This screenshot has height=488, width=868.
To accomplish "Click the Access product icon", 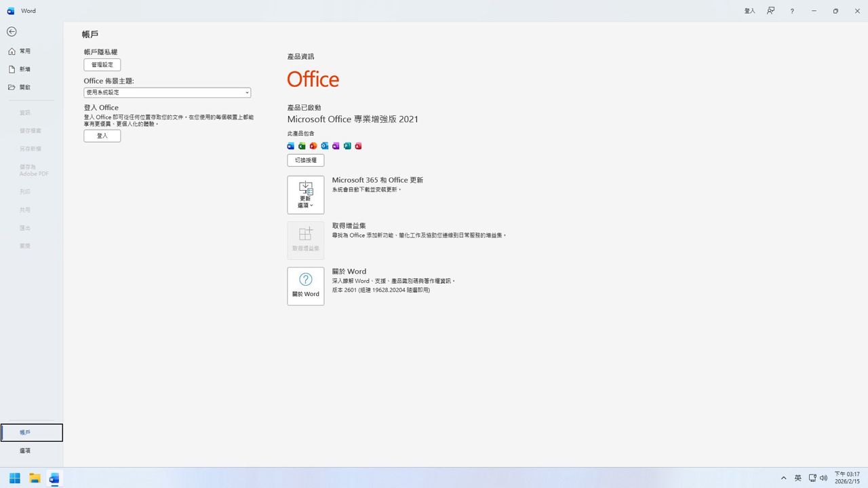I will pos(358,146).
